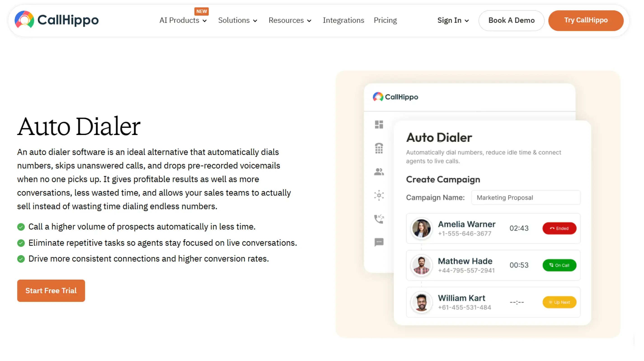Click the Book A Demo button
Viewport: 644px width, 361px height.
pos(511,20)
